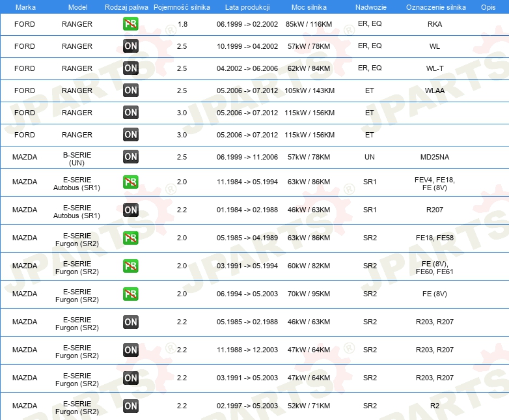Click the 52kW / 71KM power cell

[x=309, y=406]
